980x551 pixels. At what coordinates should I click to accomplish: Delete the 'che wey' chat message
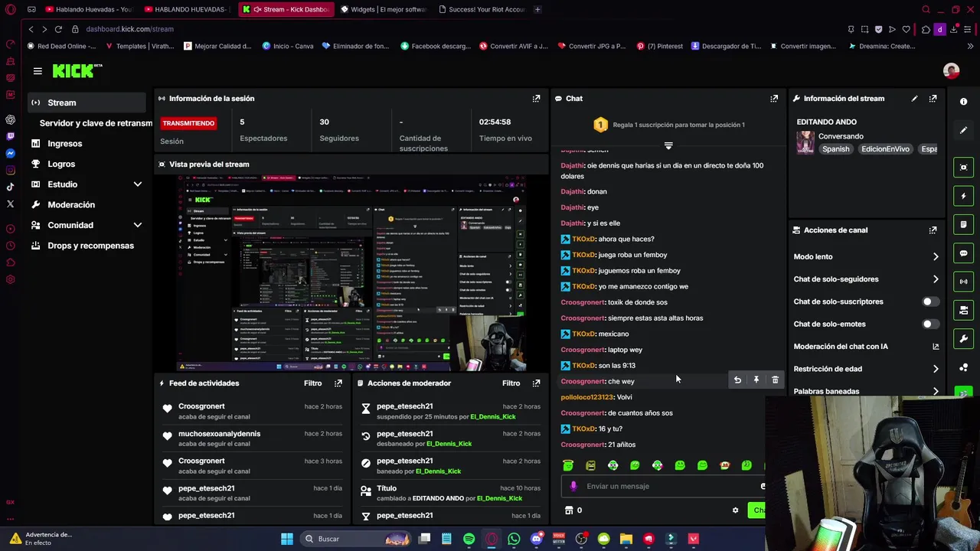775,380
